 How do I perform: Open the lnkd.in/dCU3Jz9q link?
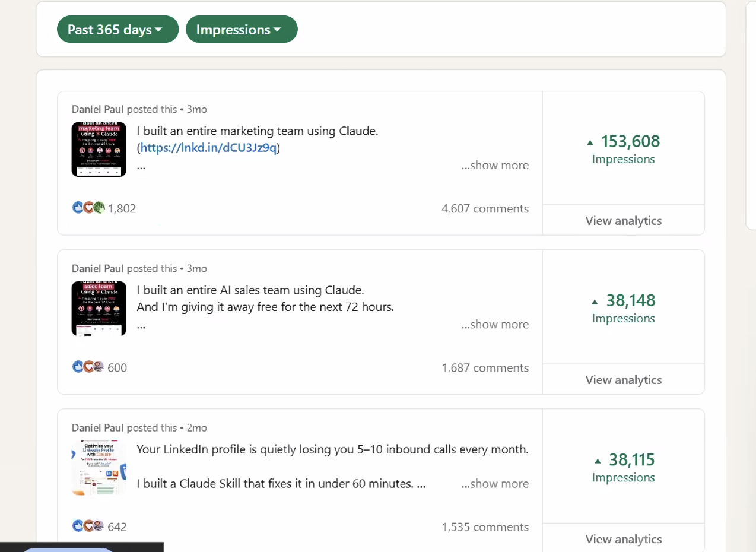(x=208, y=148)
